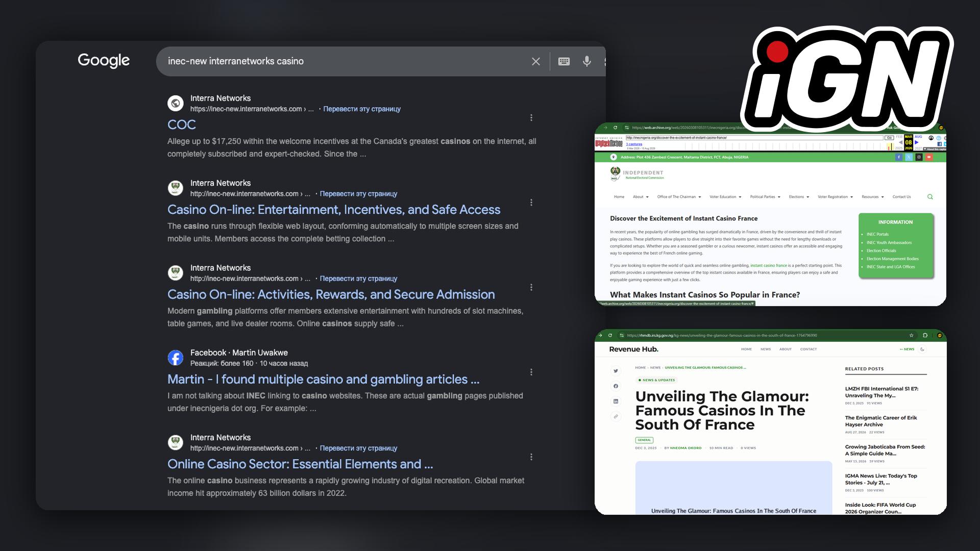The width and height of the screenshot is (980, 551).
Task: Open ABOUT in Revenue Hub navigation
Action: click(x=786, y=349)
